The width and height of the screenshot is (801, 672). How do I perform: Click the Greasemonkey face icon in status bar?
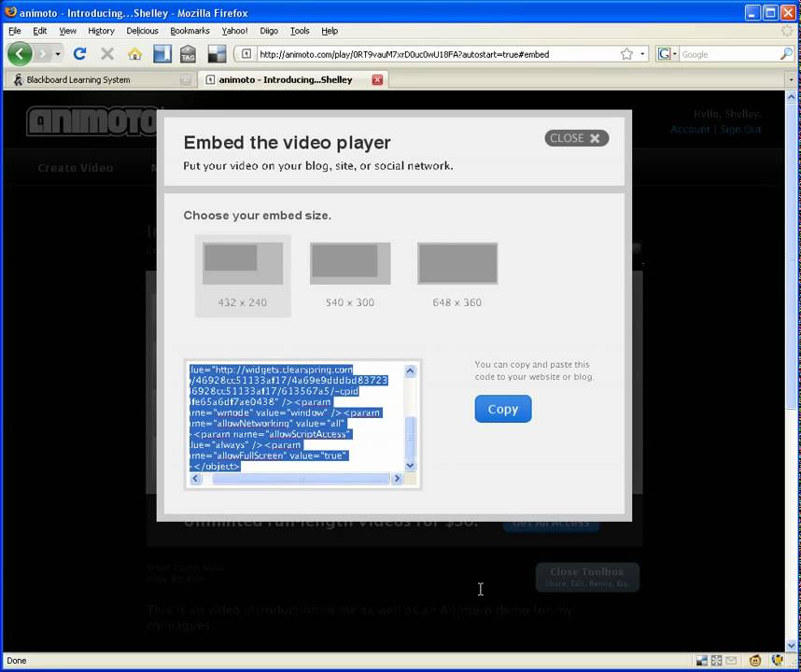pos(755,661)
